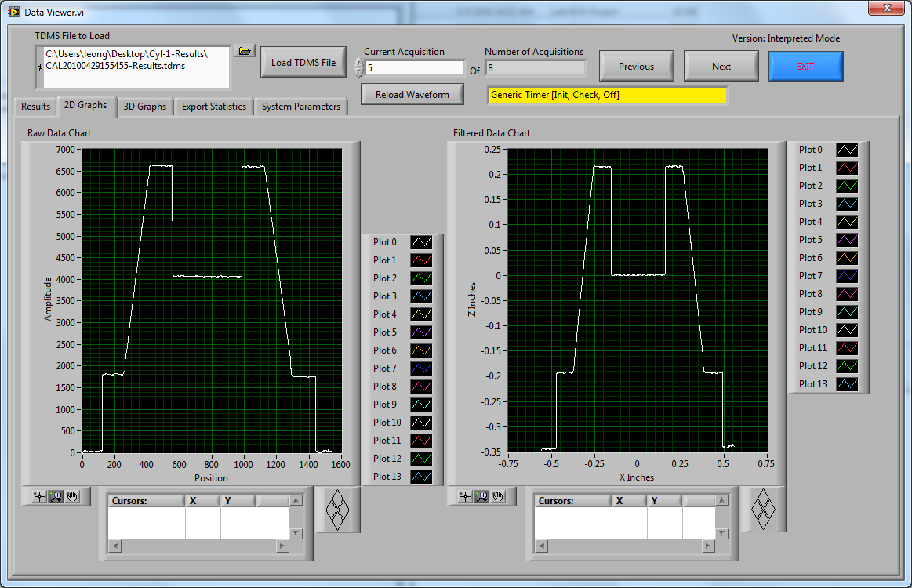Select crosshair cursor tool under Raw Data Chart

coord(39,496)
